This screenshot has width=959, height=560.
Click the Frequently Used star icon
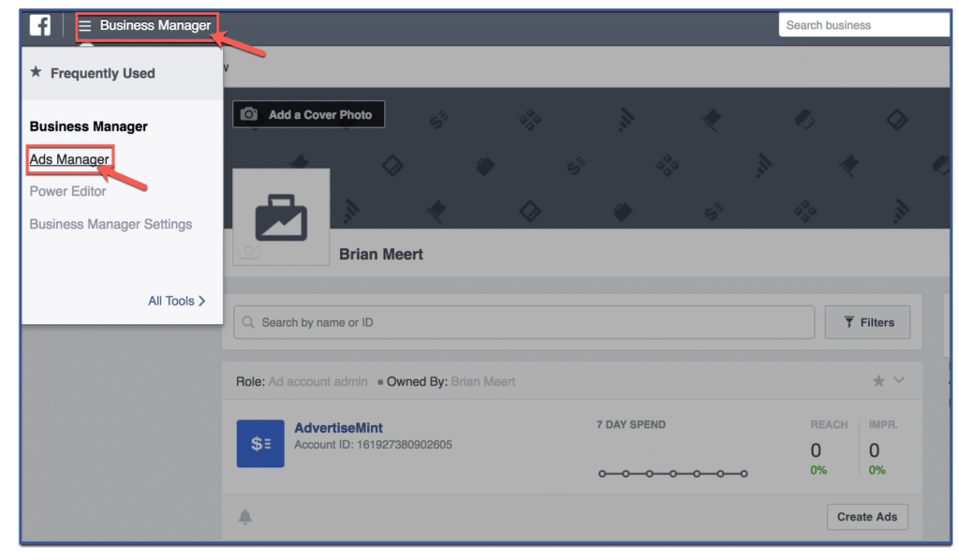(x=37, y=72)
